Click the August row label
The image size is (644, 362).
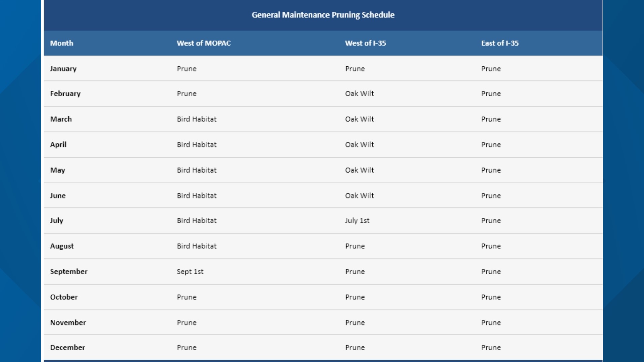[x=62, y=246]
